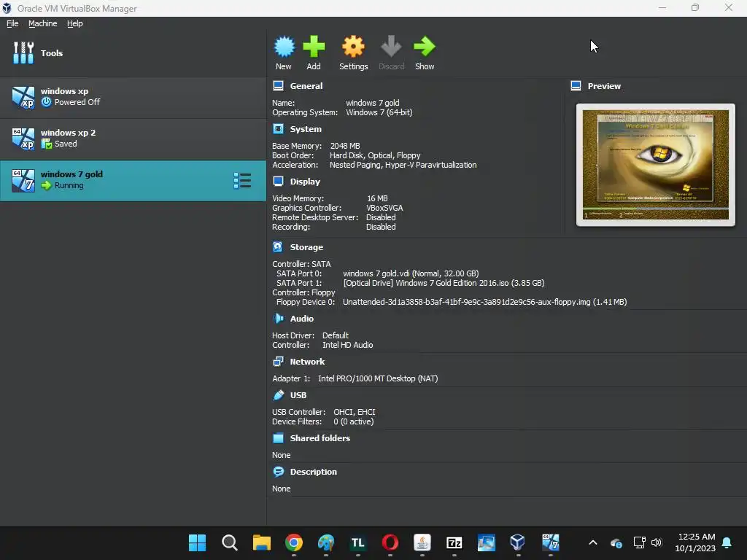Click the VBoxSVGA graphics controller value
The image size is (747, 560).
click(384, 208)
